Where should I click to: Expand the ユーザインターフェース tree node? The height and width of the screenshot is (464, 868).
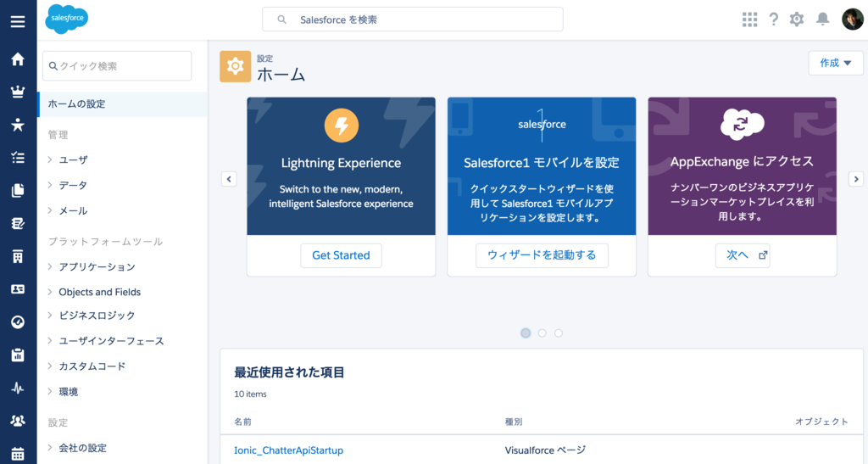tap(50, 340)
